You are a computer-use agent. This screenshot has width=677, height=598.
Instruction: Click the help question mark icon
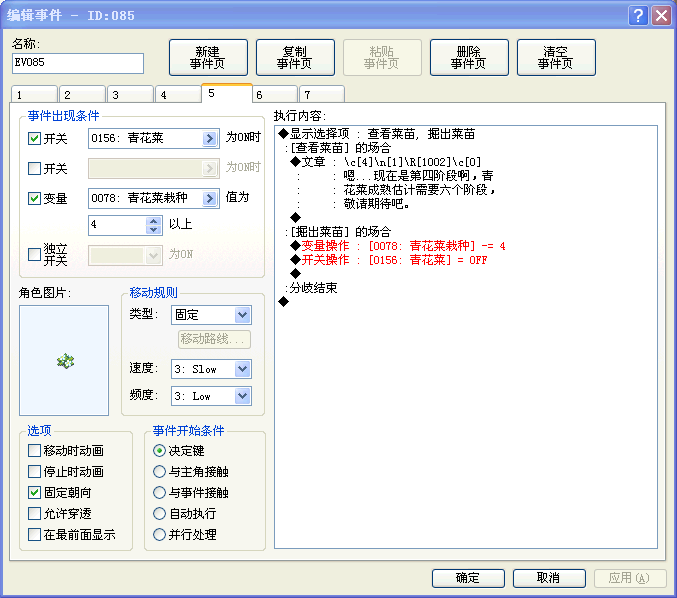pyautogui.click(x=638, y=16)
